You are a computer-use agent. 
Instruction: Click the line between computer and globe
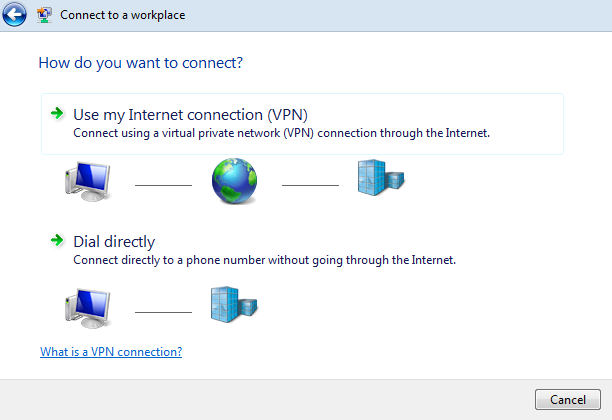(163, 185)
